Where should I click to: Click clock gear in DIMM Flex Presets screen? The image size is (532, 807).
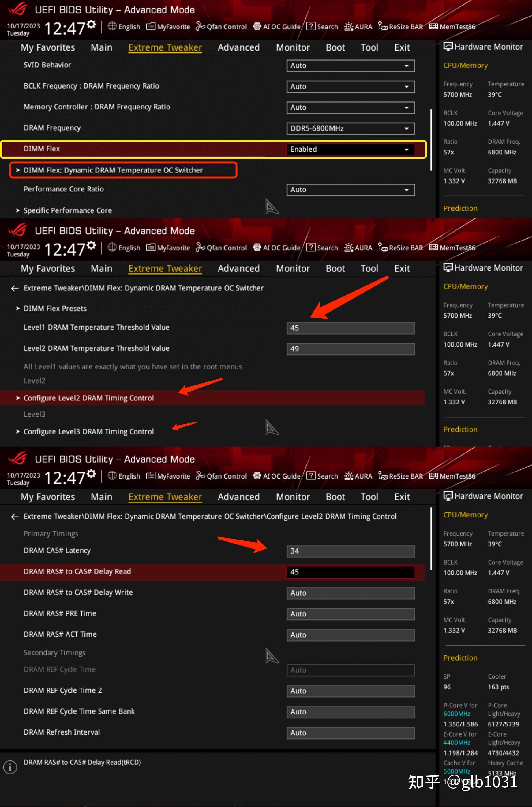point(91,245)
